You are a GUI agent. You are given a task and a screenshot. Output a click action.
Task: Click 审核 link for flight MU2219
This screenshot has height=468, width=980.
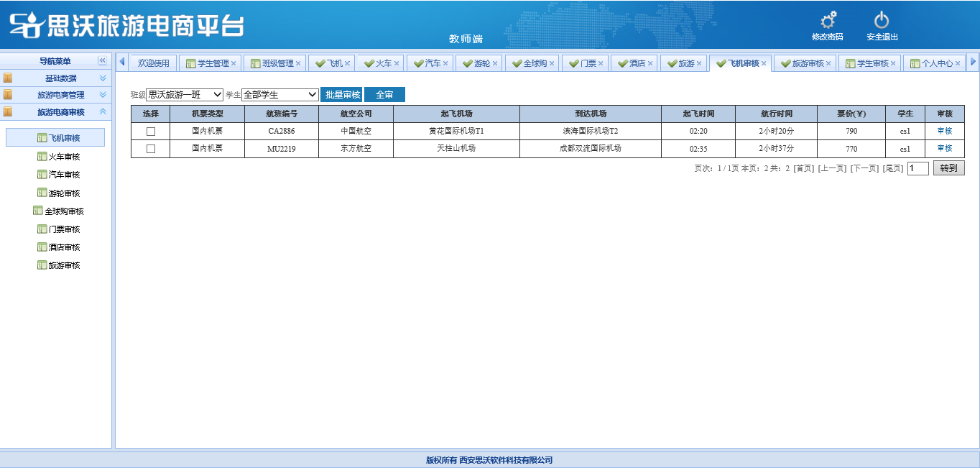click(x=944, y=148)
